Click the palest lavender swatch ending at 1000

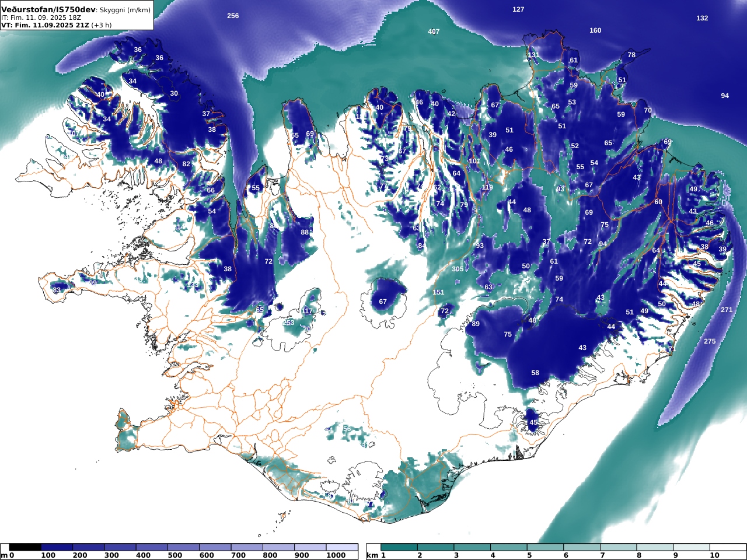(x=341, y=547)
